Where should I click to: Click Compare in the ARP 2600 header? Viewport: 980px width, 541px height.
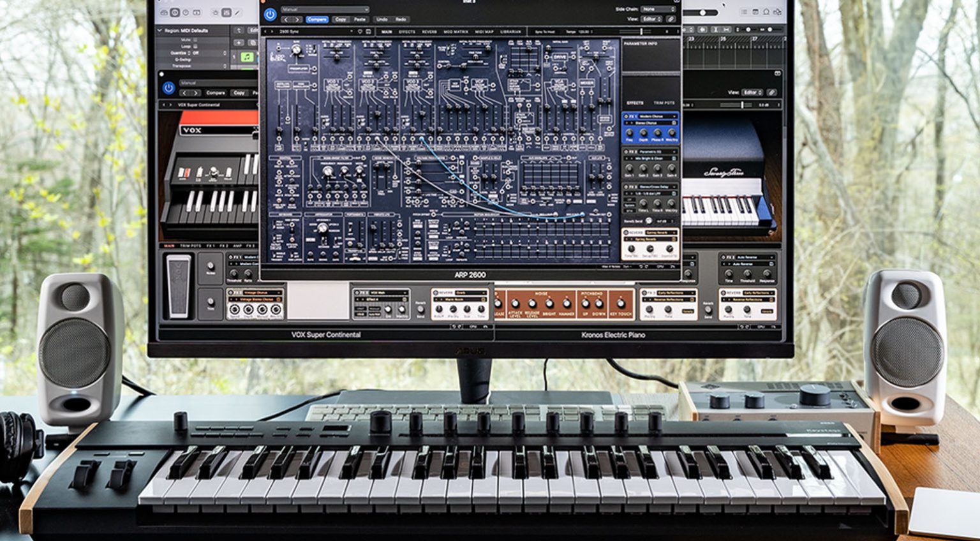316,20
